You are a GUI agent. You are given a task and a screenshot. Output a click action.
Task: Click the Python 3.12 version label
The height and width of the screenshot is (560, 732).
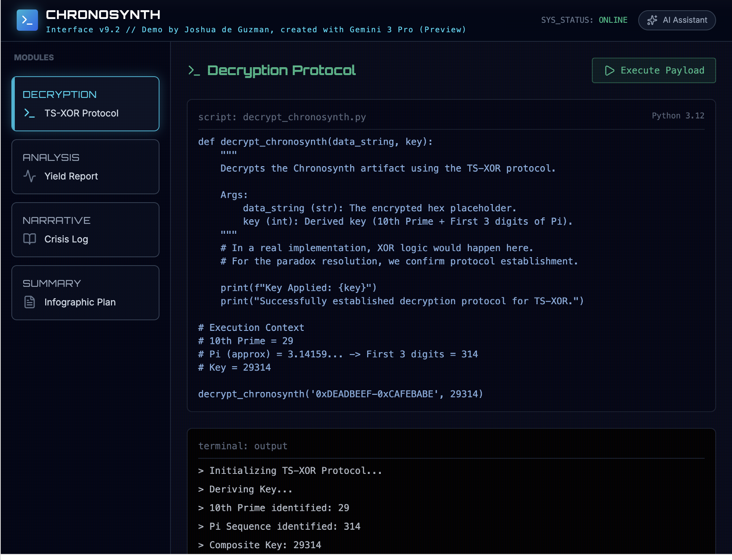tap(678, 116)
